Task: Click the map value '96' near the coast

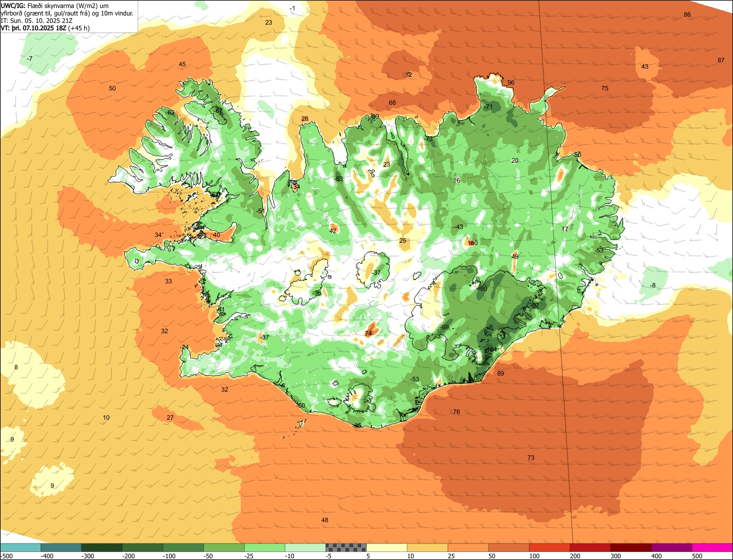Action: 511,83
